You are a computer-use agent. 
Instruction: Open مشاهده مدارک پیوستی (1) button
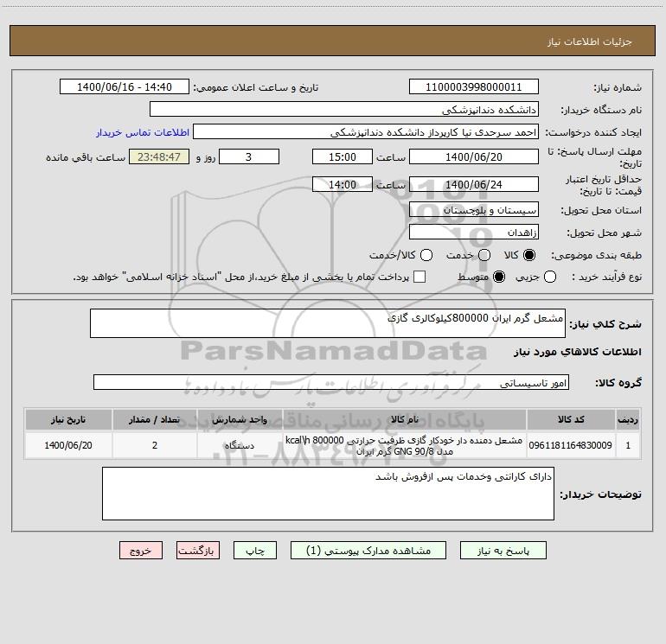coord(368,551)
